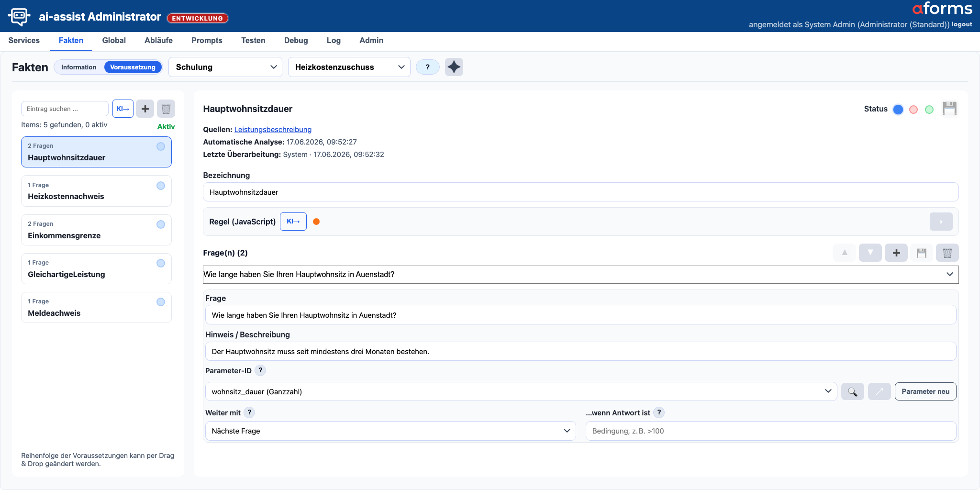Add a new entry with plus icon in sidebar
The width and height of the screenshot is (980, 490).
145,109
